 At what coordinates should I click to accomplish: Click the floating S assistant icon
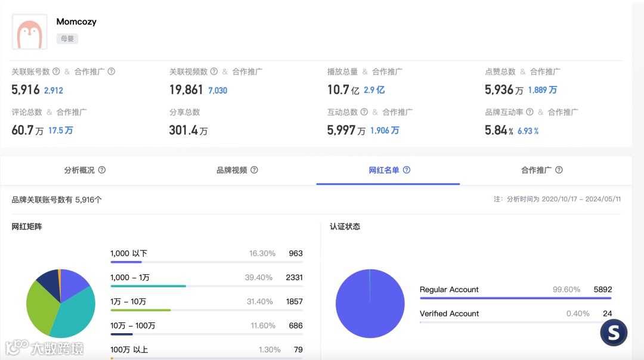(614, 333)
